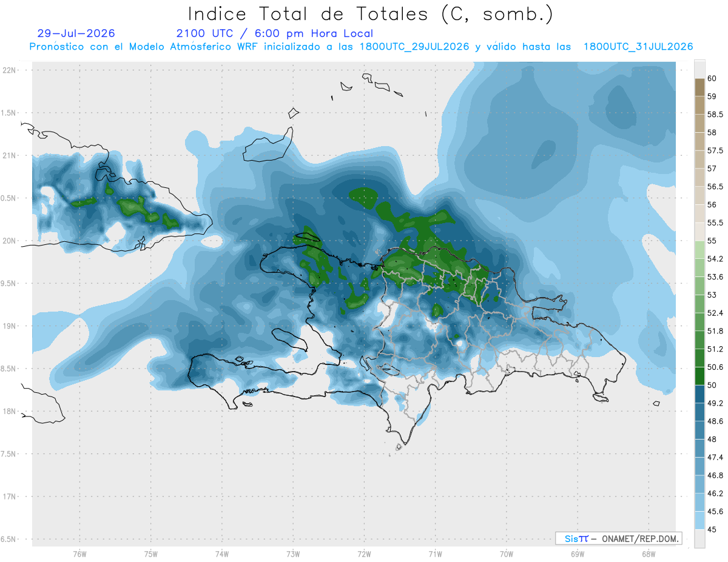Click the '51.8' color bar value

tap(715, 331)
